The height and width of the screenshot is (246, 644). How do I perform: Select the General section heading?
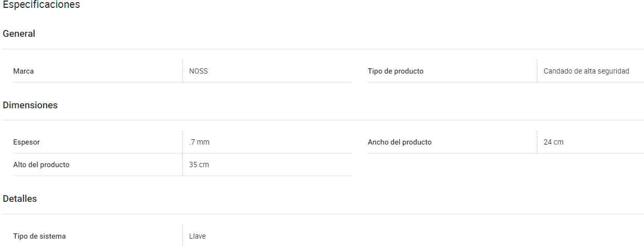coord(19,34)
